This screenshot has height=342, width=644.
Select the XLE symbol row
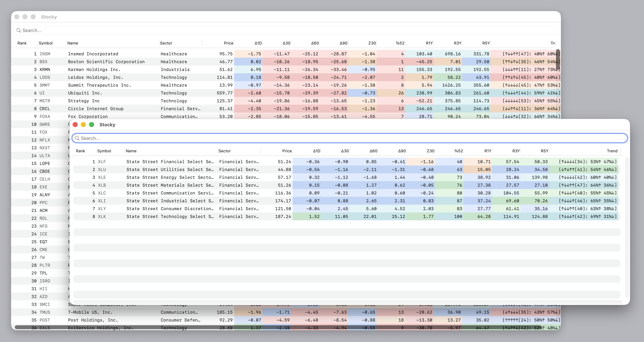tap(346, 177)
